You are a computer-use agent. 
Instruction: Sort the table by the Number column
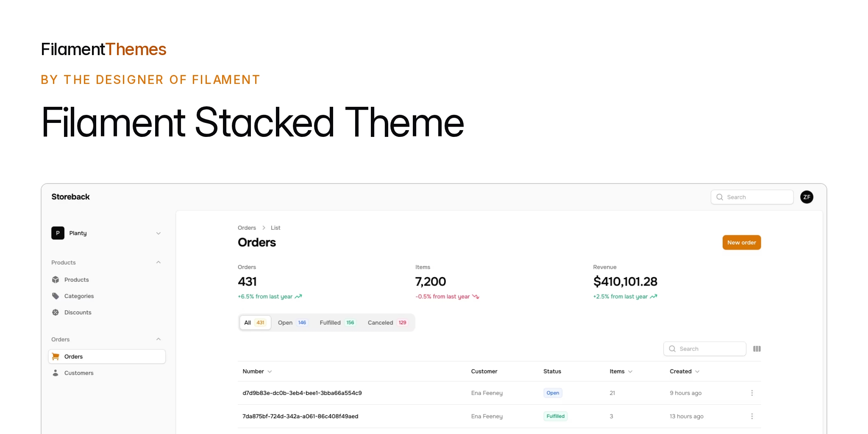(256, 371)
